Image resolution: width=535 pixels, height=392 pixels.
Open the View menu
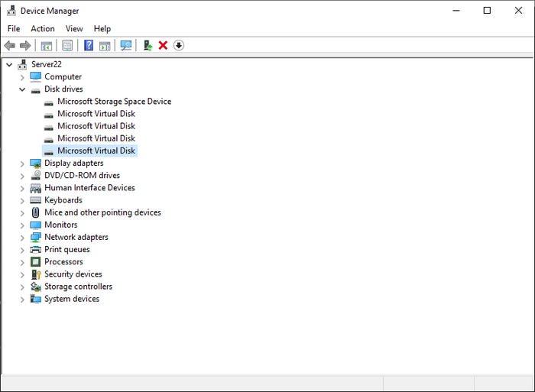click(74, 29)
